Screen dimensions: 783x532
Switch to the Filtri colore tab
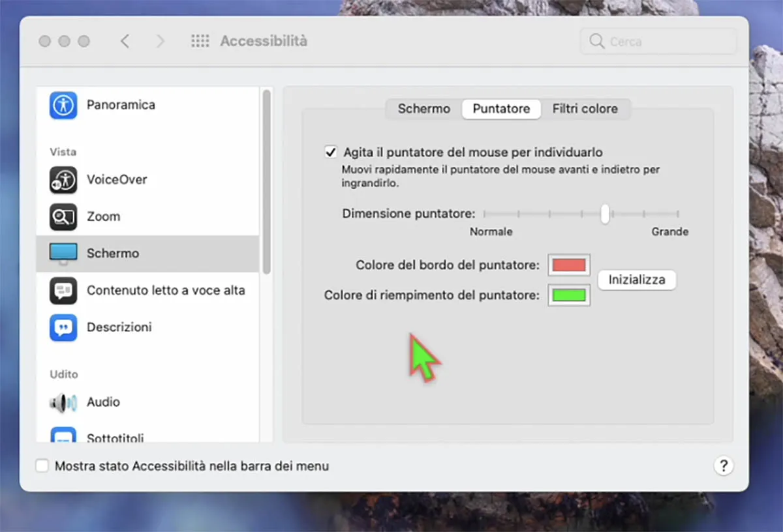(585, 109)
